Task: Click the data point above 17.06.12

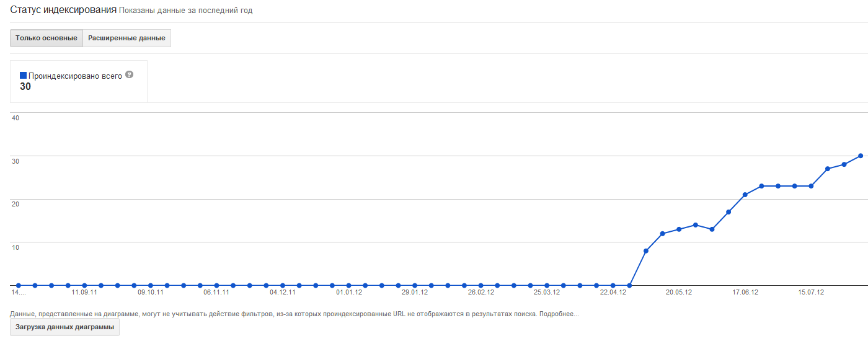Action: [x=745, y=195]
